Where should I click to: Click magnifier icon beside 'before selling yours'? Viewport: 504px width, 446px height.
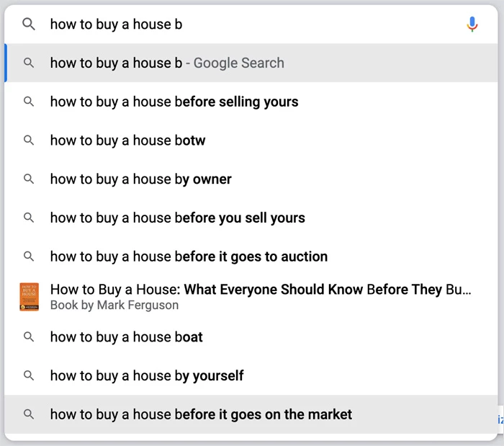point(29,102)
